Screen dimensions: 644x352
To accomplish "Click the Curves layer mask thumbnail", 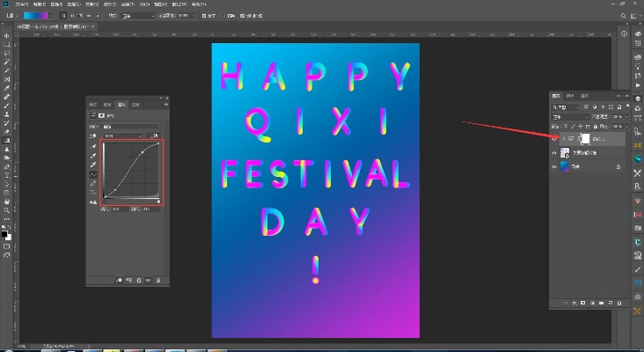I will (585, 139).
